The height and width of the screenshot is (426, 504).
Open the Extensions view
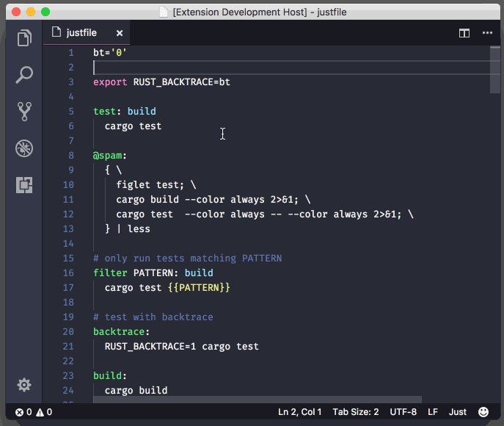tap(24, 185)
